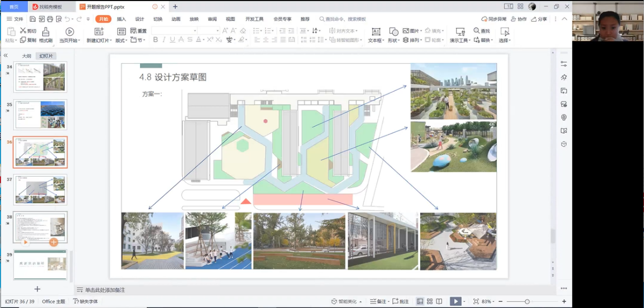Image resolution: width=644 pixels, height=308 pixels.
Task: Expand the Layout (版式) dropdown
Action: [121, 41]
